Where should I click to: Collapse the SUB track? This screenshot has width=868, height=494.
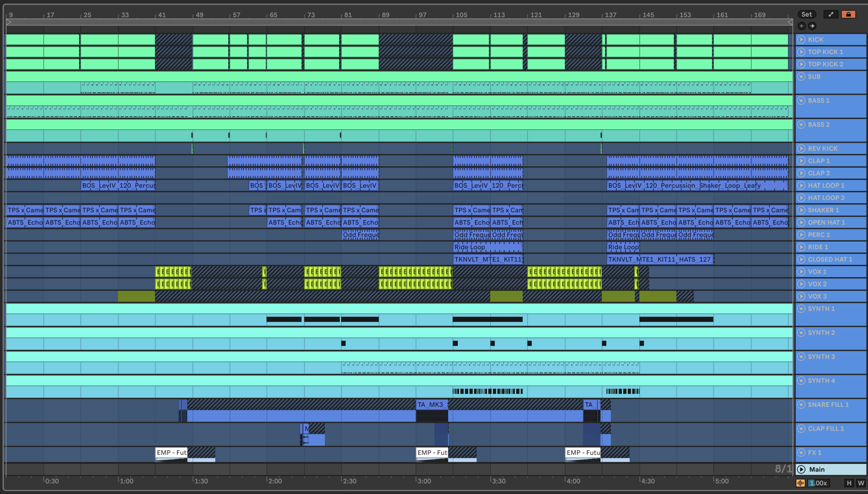click(x=801, y=76)
